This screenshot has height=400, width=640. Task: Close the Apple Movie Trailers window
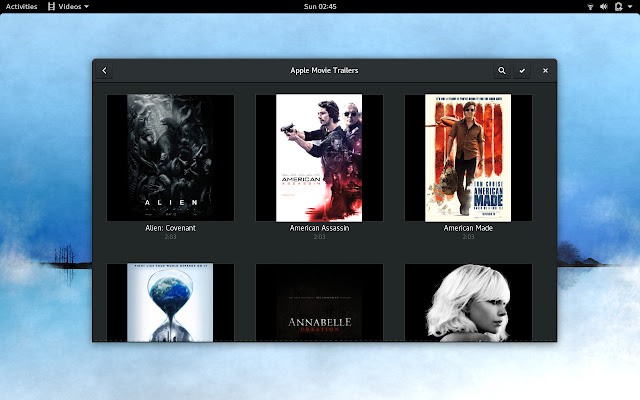tap(545, 71)
